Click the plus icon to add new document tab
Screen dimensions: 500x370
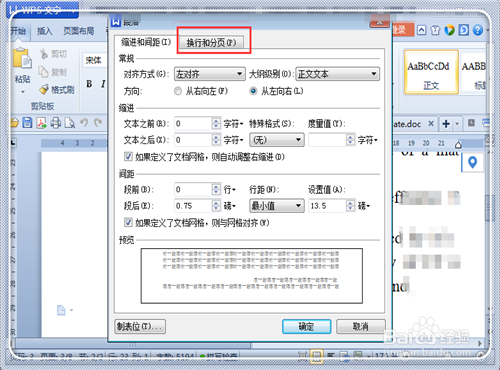coord(446,124)
